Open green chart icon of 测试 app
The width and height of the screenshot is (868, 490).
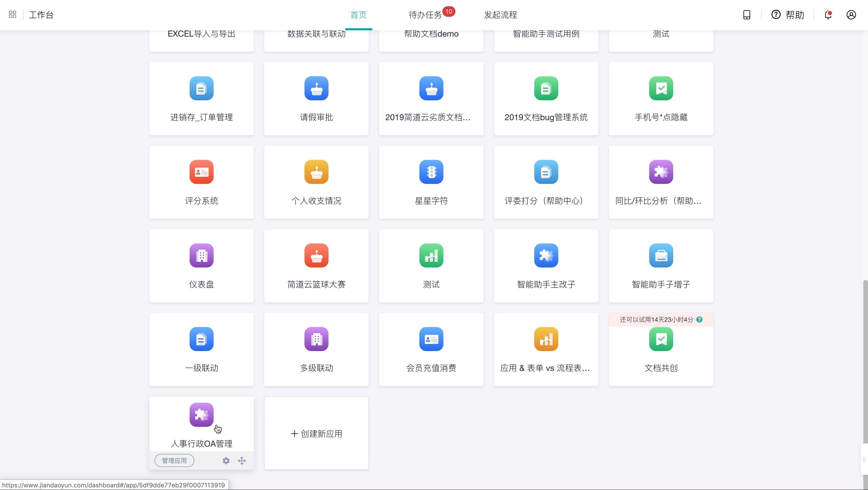pyautogui.click(x=431, y=255)
